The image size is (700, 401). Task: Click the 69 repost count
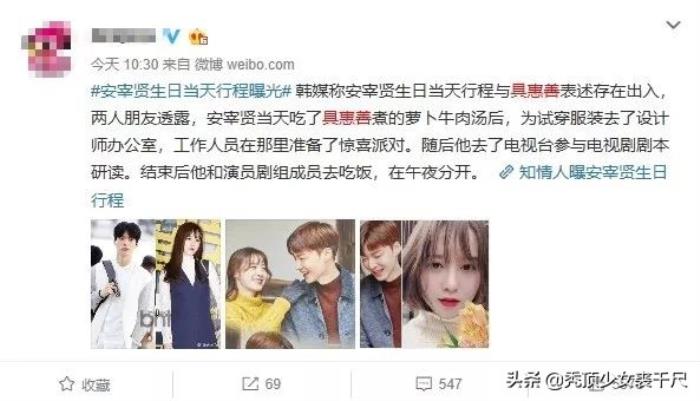(x=273, y=384)
